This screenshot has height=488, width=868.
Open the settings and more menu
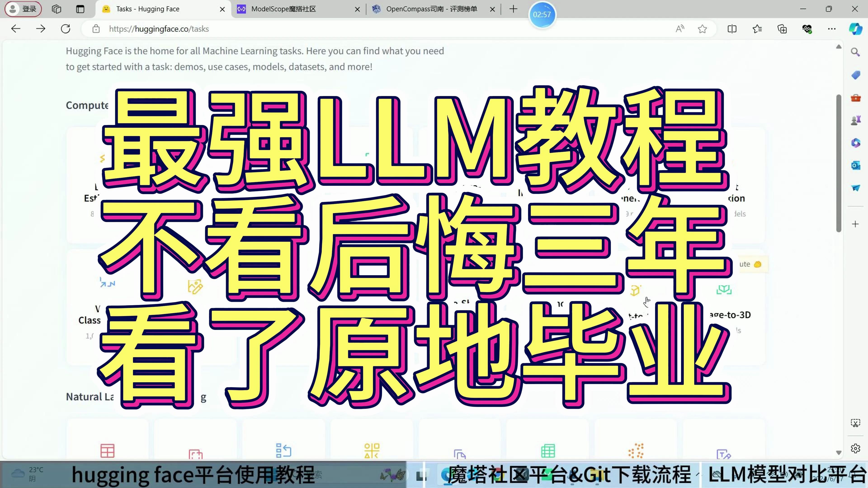click(x=832, y=29)
